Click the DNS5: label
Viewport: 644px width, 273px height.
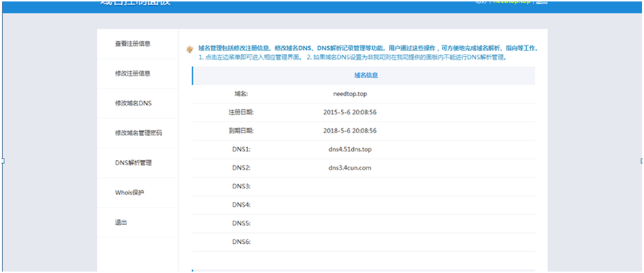tap(241, 223)
